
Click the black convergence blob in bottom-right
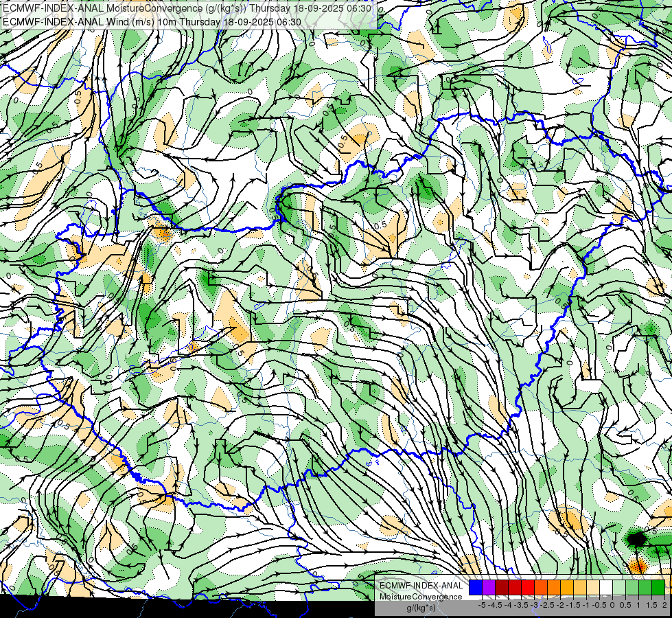(638, 539)
